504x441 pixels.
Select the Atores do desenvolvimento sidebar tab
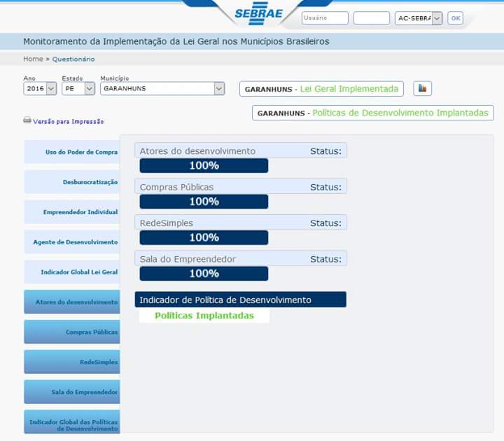(72, 302)
